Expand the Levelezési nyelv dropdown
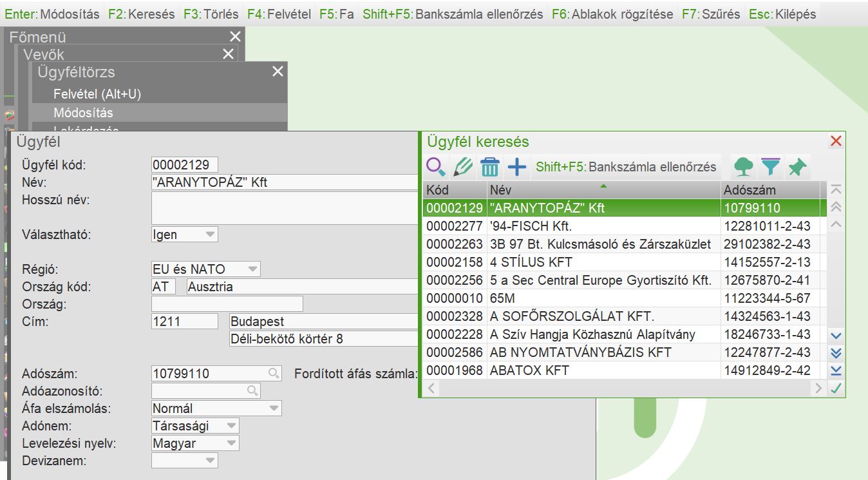Image resolution: width=868 pixels, height=480 pixels. (231, 443)
